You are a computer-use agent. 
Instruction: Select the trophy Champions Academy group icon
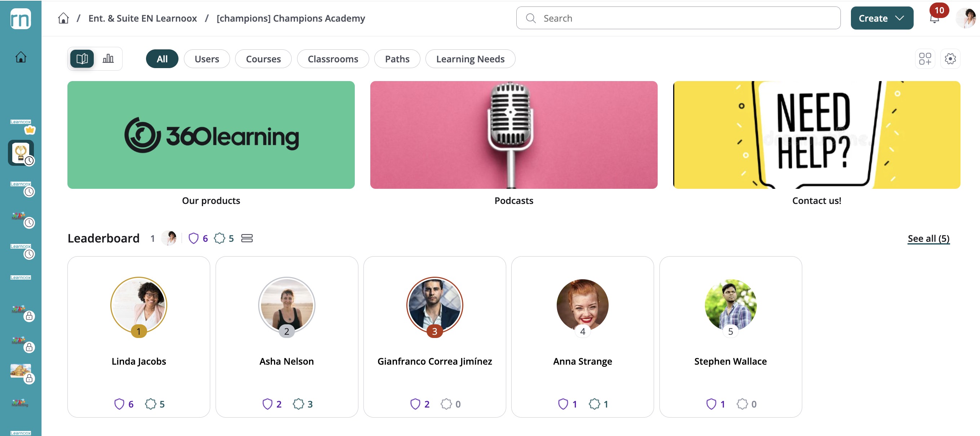pyautogui.click(x=21, y=153)
